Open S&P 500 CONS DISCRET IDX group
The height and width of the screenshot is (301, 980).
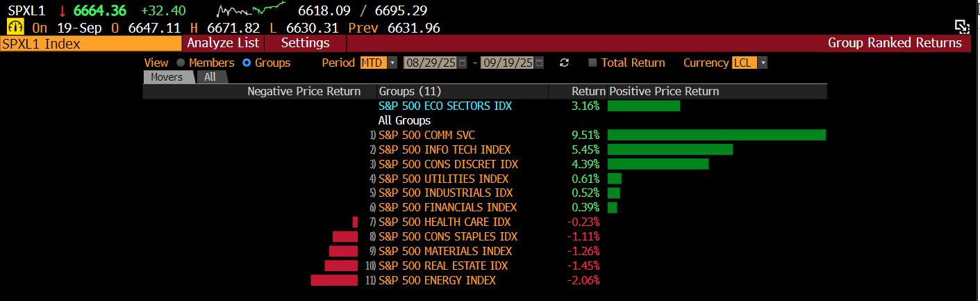449,164
